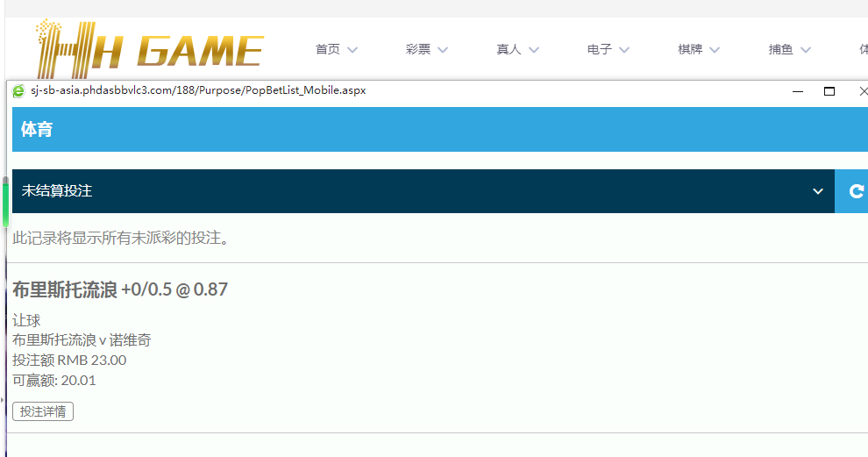This screenshot has height=457, width=868.
Task: Expand the chevron next to 电子
Action: click(623, 50)
